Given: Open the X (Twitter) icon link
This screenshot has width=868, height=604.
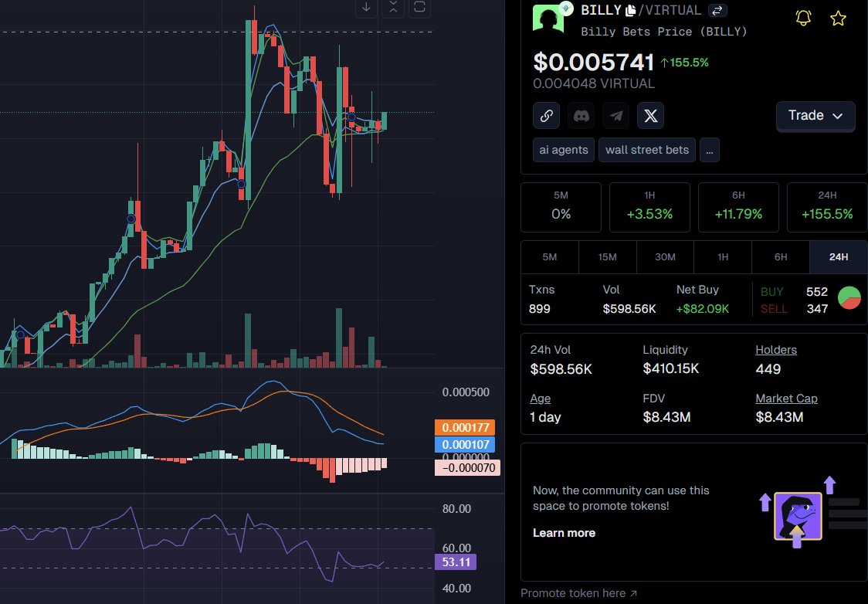Looking at the screenshot, I should coord(651,116).
